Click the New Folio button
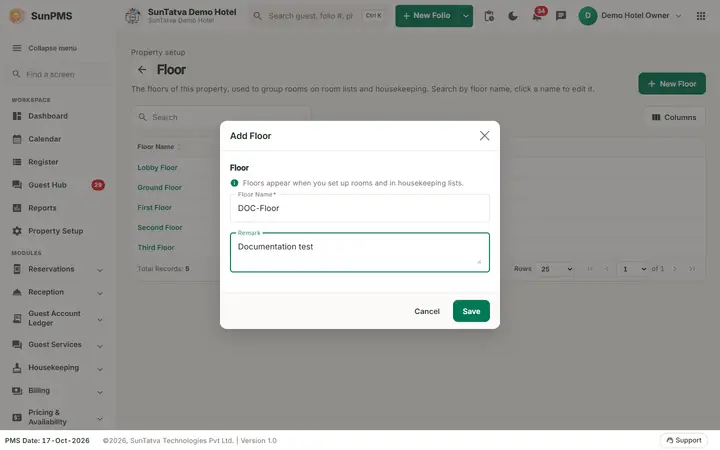Viewport: 720px width, 450px height. pyautogui.click(x=427, y=16)
